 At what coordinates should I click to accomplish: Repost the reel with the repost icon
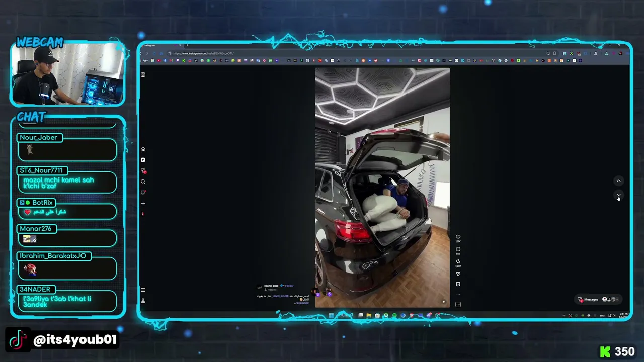pos(458,261)
